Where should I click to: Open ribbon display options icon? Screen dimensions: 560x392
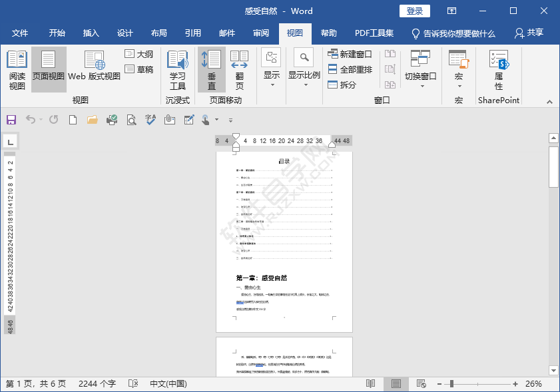coord(451,11)
